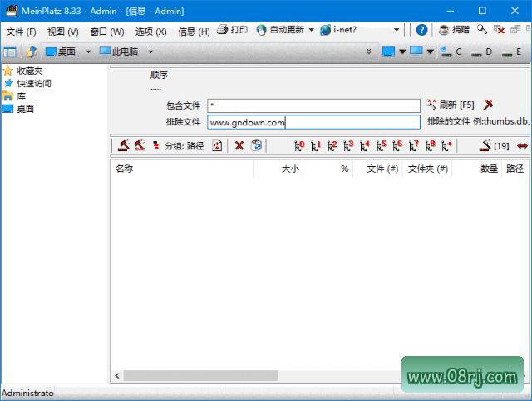Click tree level 3 expand icon

(x=348, y=146)
